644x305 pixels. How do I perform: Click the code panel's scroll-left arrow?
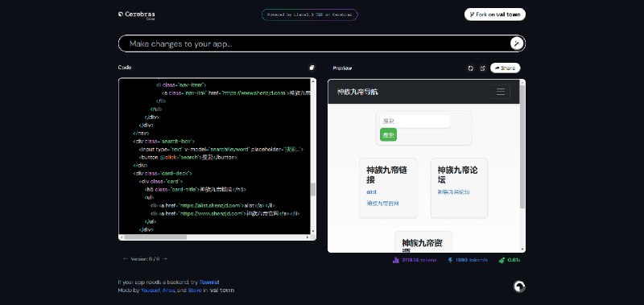point(122,237)
